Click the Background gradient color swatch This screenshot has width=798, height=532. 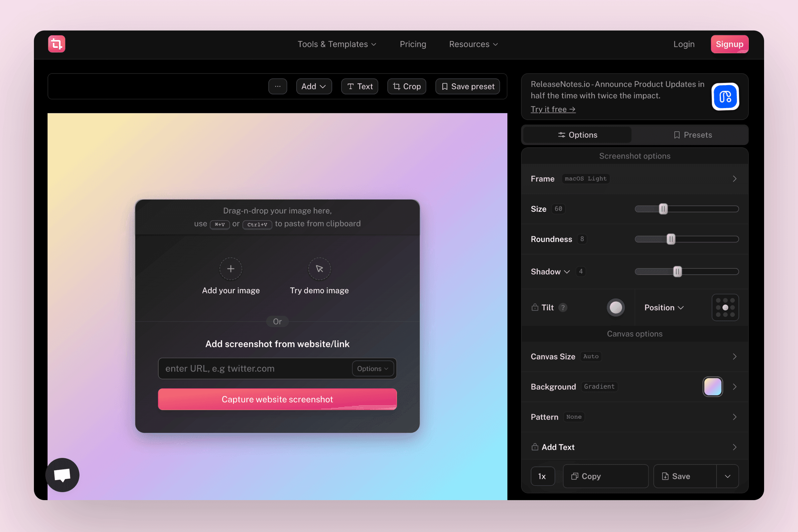[x=713, y=386]
